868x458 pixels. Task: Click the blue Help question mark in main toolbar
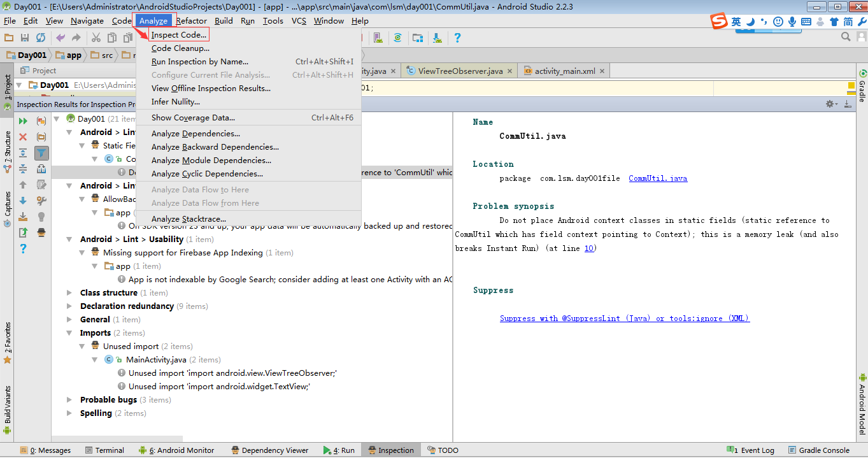pyautogui.click(x=457, y=38)
